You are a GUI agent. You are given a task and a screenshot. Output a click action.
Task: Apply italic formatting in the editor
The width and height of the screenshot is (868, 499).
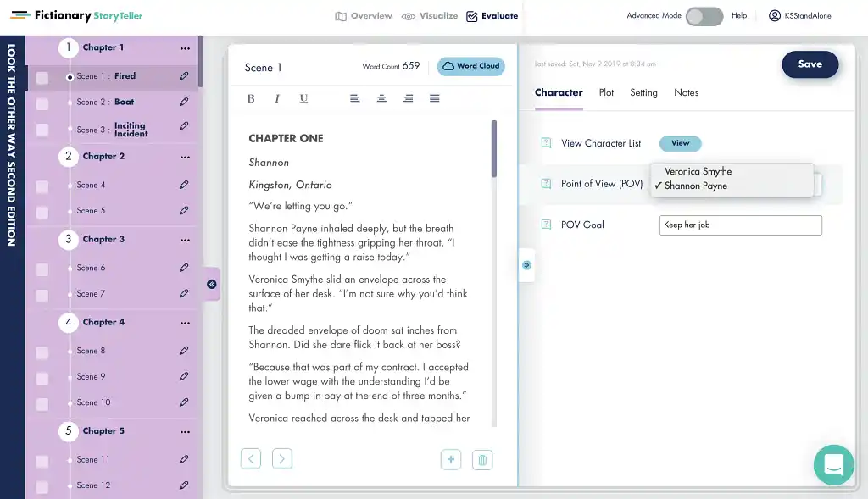tap(277, 99)
